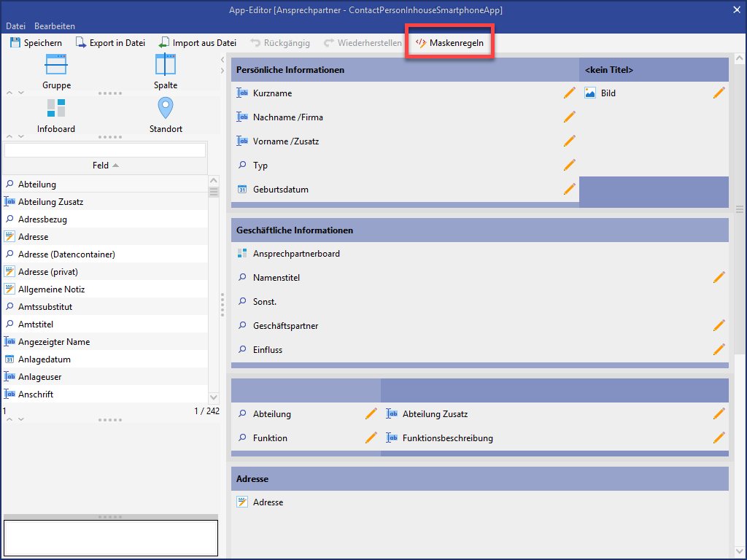Click pencil icon next to Geschäftspartner
The width and height of the screenshot is (747, 560).
(x=719, y=325)
